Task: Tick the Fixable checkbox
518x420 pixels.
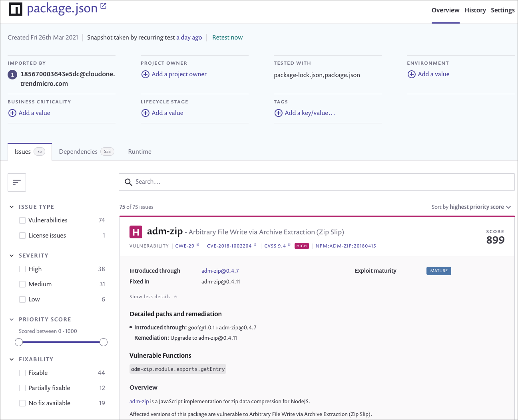Action: point(22,373)
